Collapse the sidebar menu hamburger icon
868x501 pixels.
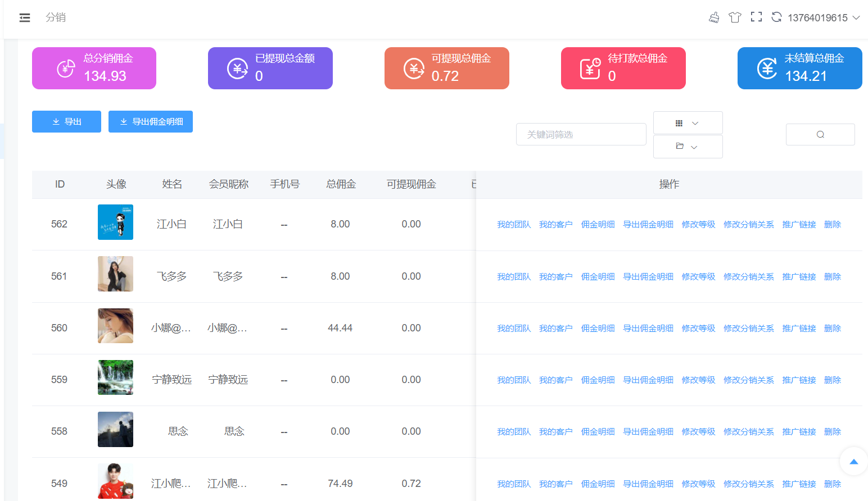(x=25, y=18)
